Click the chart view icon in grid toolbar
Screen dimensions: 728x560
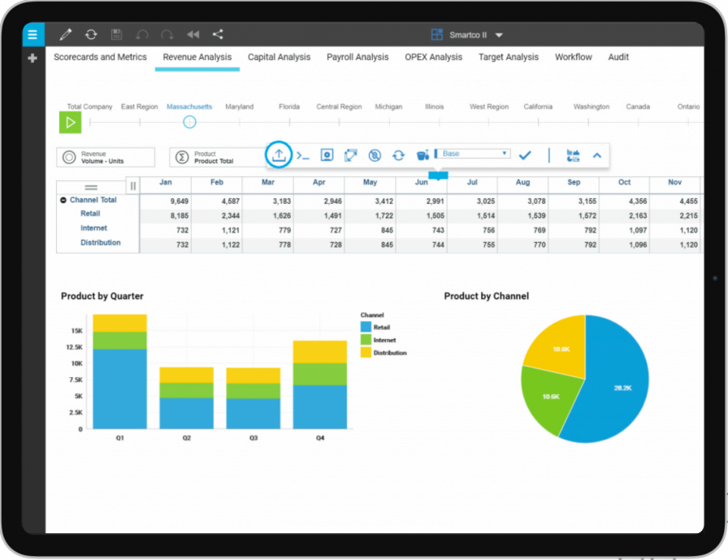pos(573,154)
